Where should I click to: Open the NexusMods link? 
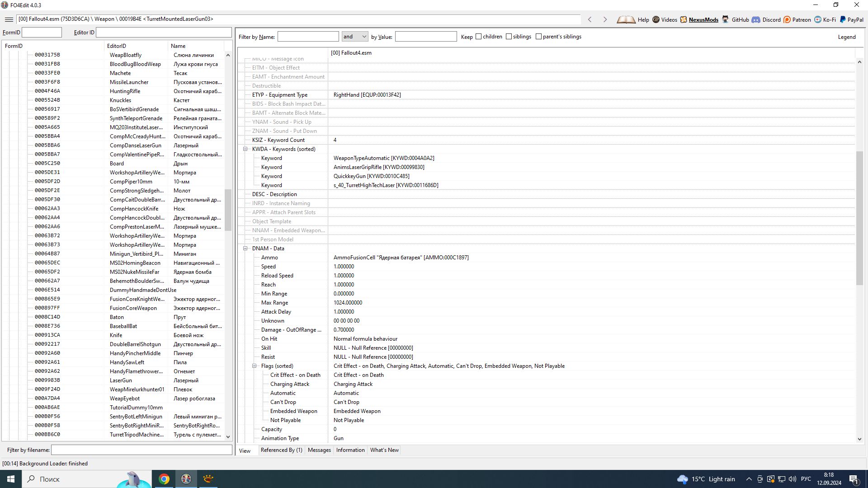tap(703, 19)
